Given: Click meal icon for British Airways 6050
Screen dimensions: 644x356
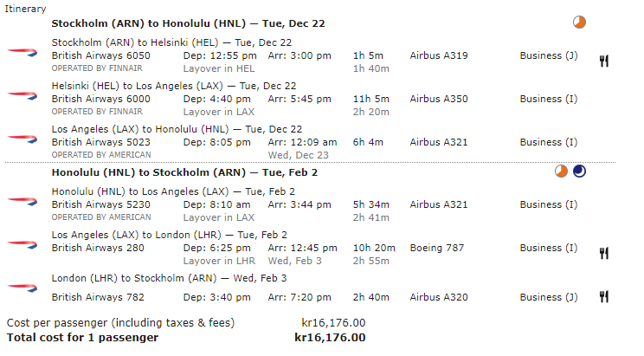Looking at the screenshot, I should [604, 61].
